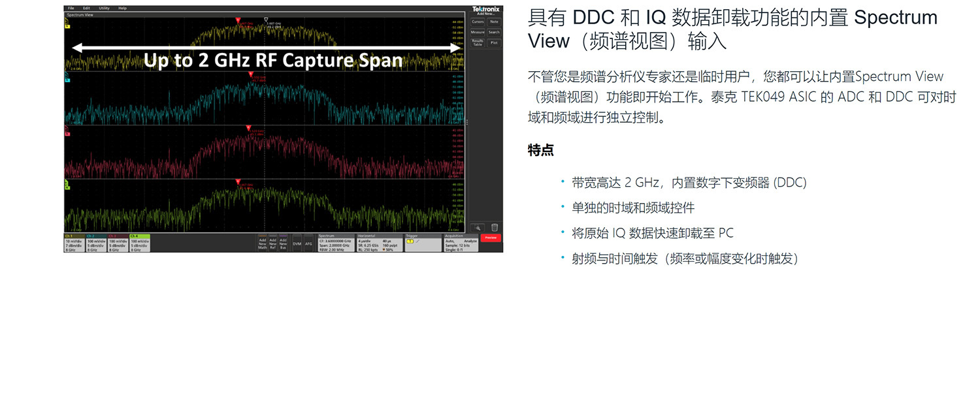This screenshot has height=406, width=980.
Task: Click the AFG button
Action: click(308, 243)
